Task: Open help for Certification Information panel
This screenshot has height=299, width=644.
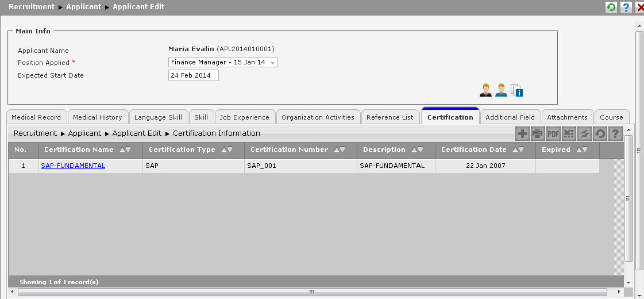Action: click(615, 133)
